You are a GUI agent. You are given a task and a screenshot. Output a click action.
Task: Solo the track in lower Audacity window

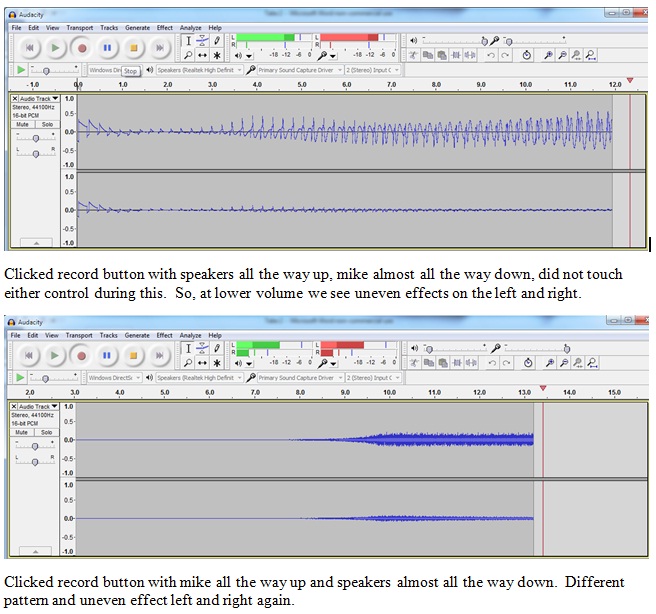pos(46,432)
